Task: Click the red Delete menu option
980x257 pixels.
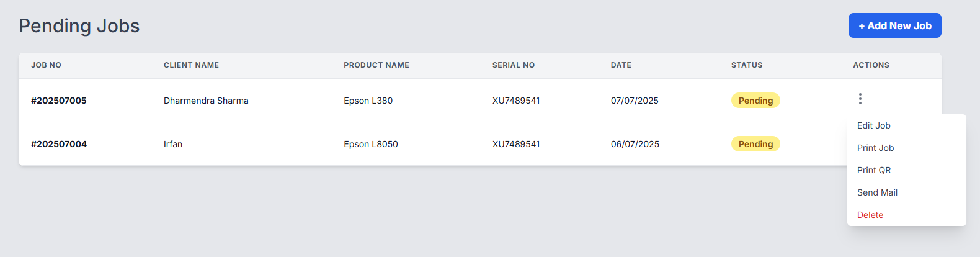Action: [x=870, y=215]
